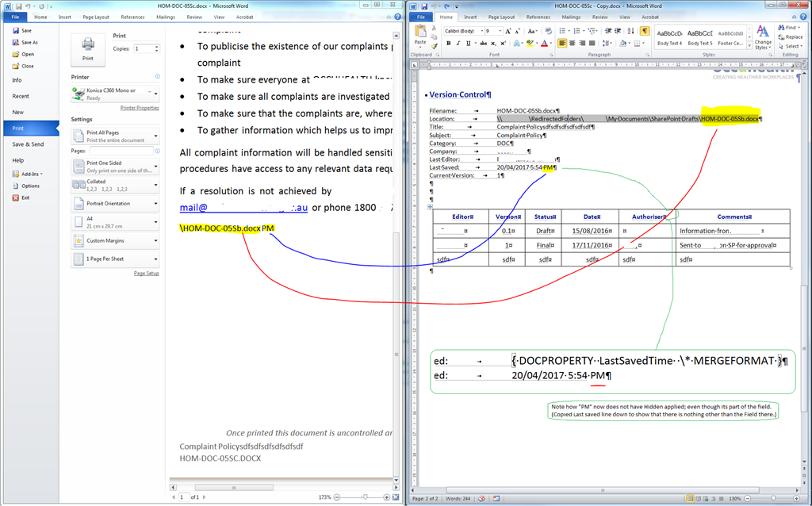
Task: Click the Exit icon in Backstage menu
Action: [16, 197]
